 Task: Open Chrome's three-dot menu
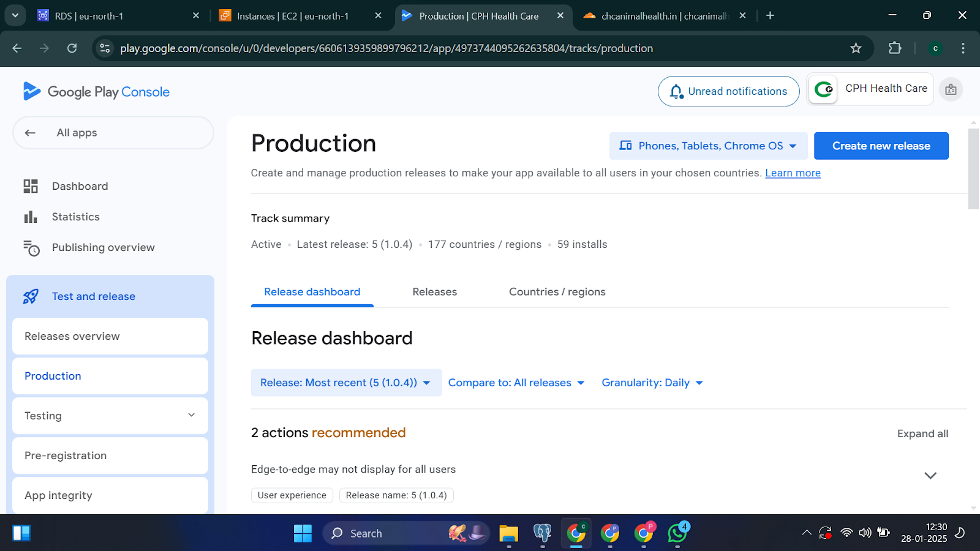[x=963, y=48]
